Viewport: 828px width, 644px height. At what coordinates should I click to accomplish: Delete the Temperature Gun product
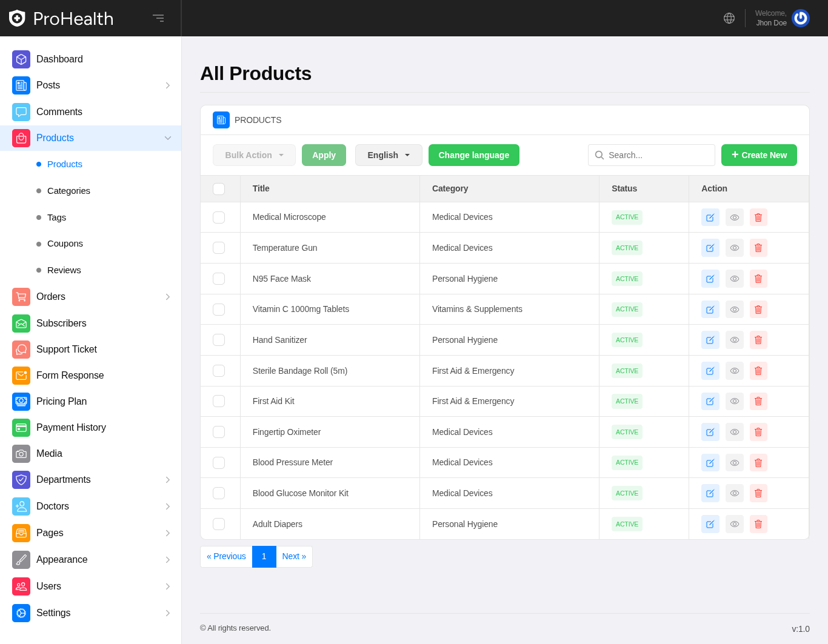point(758,248)
